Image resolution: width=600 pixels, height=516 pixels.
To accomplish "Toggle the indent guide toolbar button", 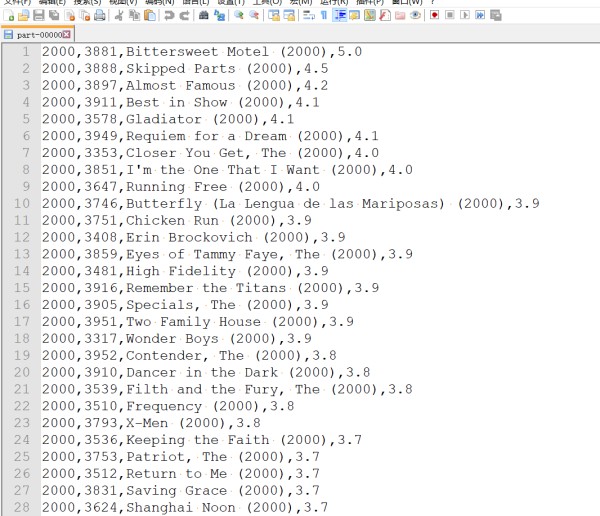I will point(339,15).
